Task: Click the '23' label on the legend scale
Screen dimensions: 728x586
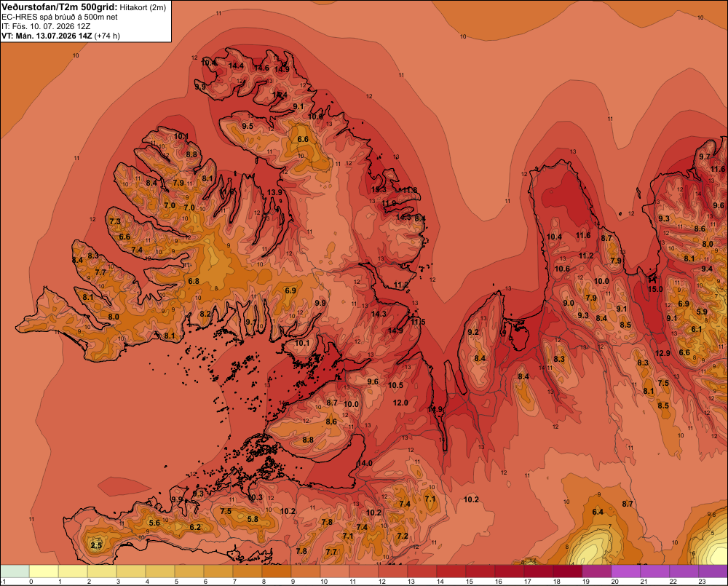Action: coord(702,582)
